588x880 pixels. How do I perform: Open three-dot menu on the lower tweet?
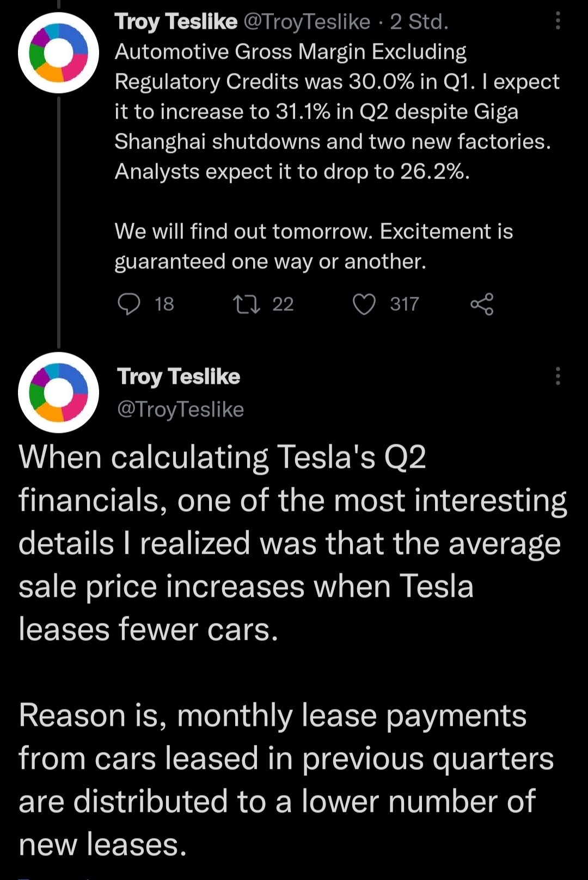pos(558,376)
